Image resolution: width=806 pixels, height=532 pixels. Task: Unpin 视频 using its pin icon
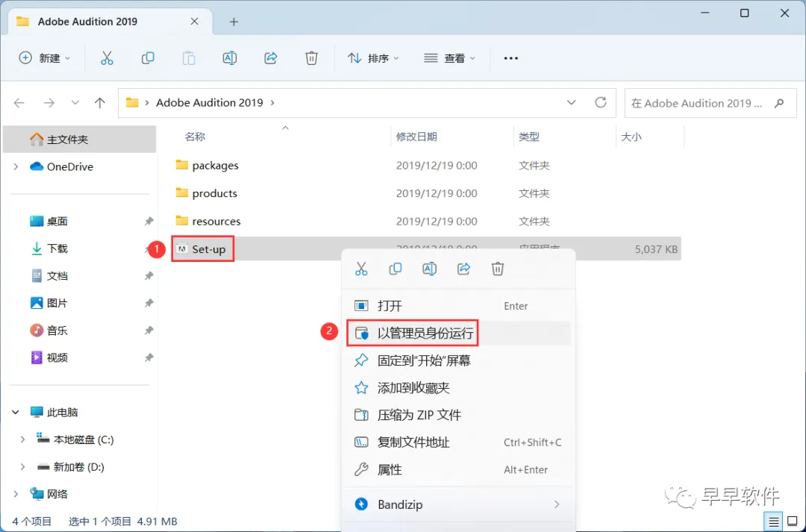tap(149, 357)
